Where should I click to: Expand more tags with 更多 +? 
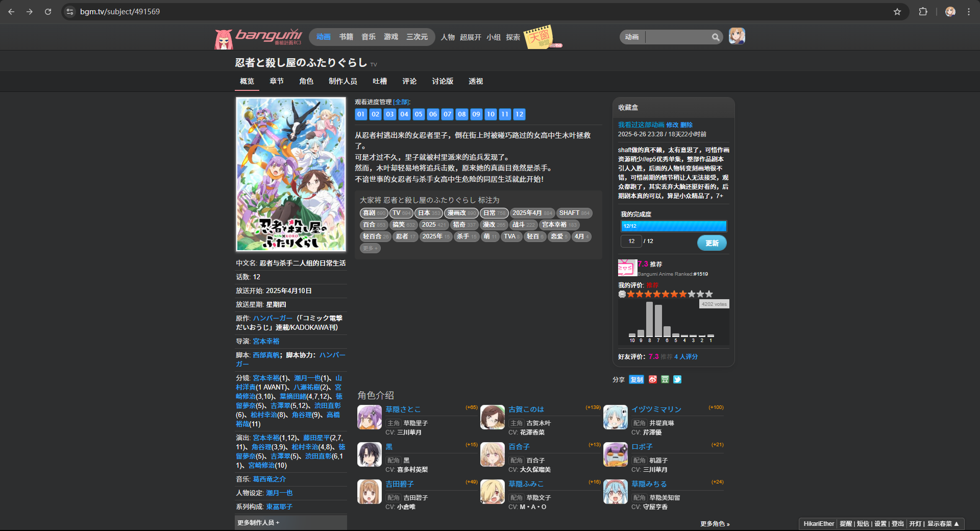370,248
